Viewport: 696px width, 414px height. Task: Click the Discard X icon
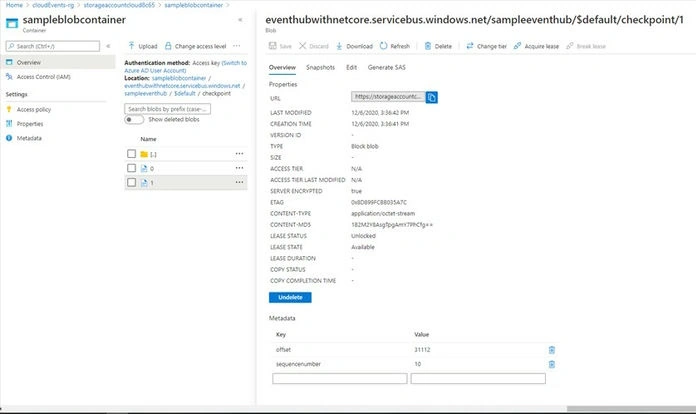click(302, 46)
